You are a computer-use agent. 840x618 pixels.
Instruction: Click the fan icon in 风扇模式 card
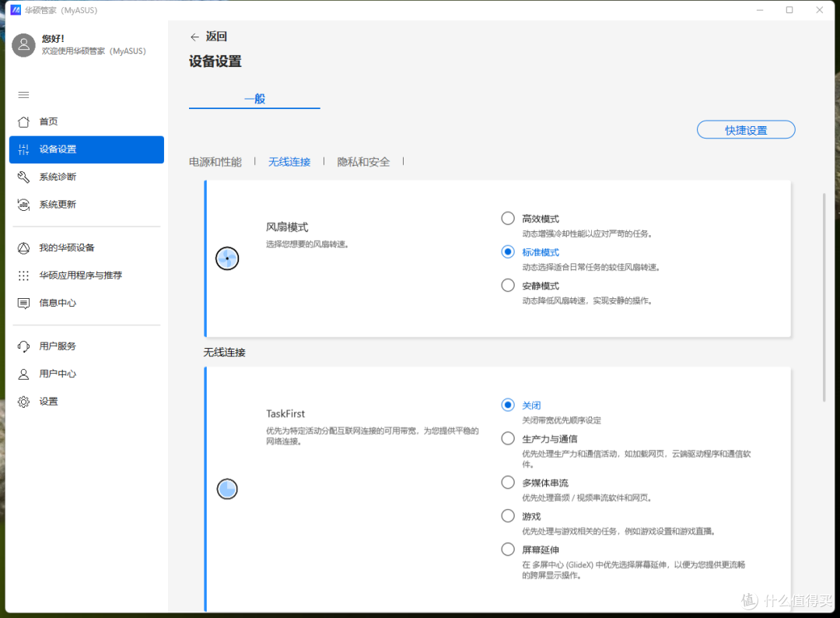coord(227,258)
